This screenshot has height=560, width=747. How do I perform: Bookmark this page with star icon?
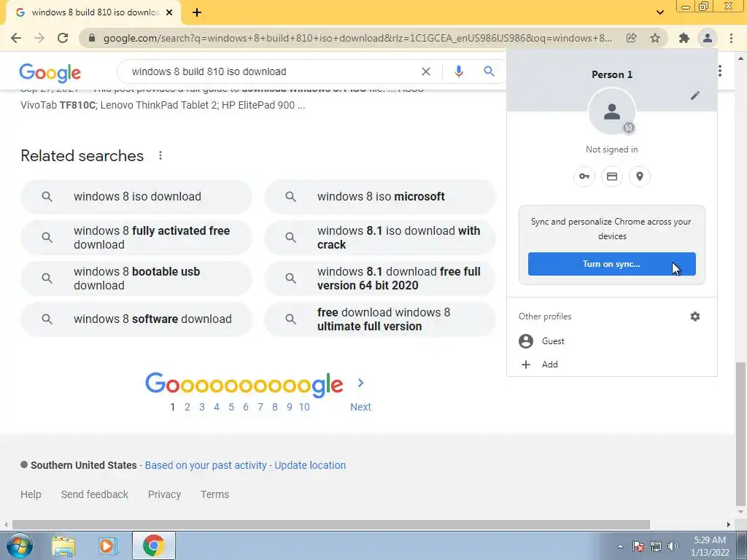point(655,38)
